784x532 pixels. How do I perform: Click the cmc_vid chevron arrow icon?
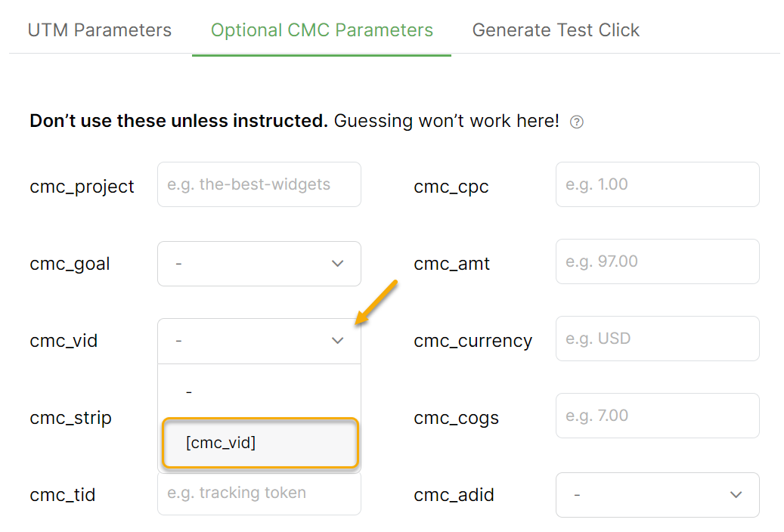pos(338,341)
